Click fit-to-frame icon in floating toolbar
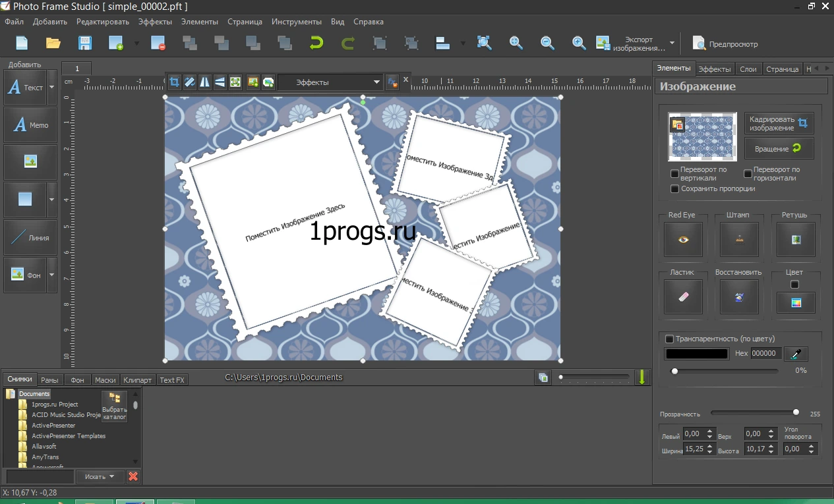 pos(235,82)
